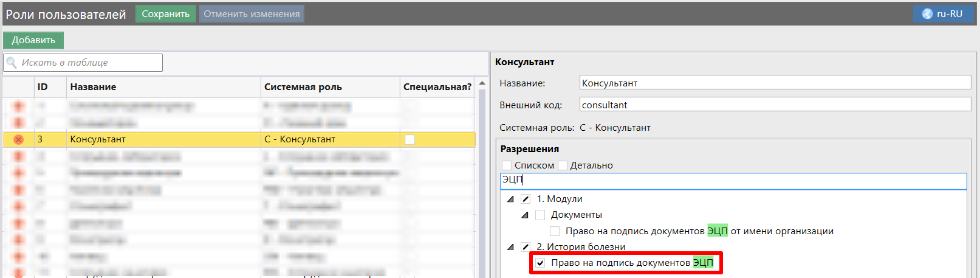The image size is (980, 278).
Task: Click the Отменить изменения button
Action: 252,14
